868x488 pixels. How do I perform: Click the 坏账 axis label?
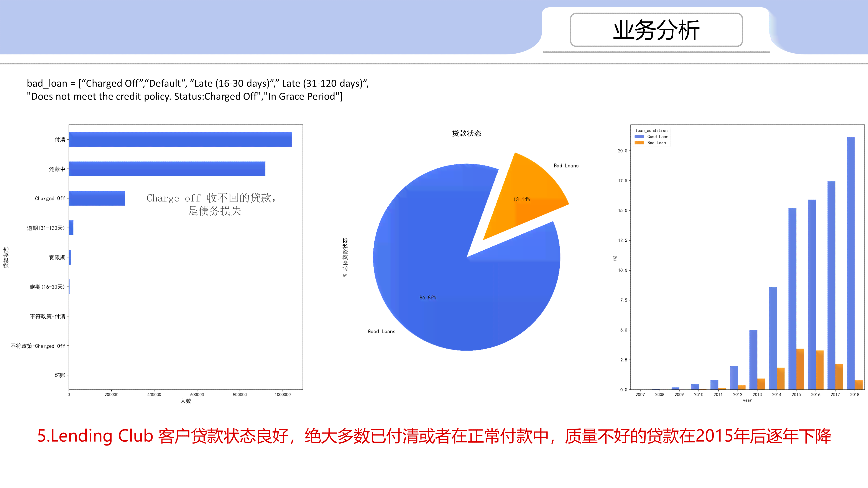(x=60, y=375)
